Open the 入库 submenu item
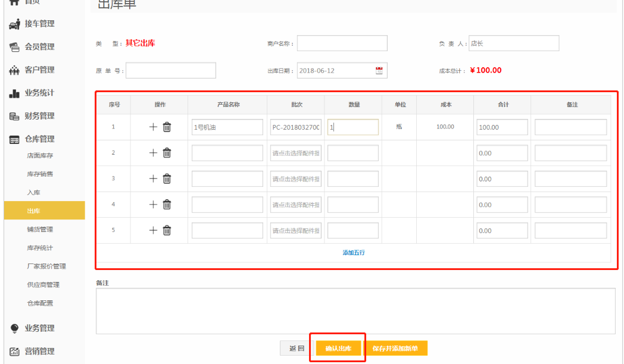Image resolution: width=624 pixels, height=364 pixels. click(34, 193)
